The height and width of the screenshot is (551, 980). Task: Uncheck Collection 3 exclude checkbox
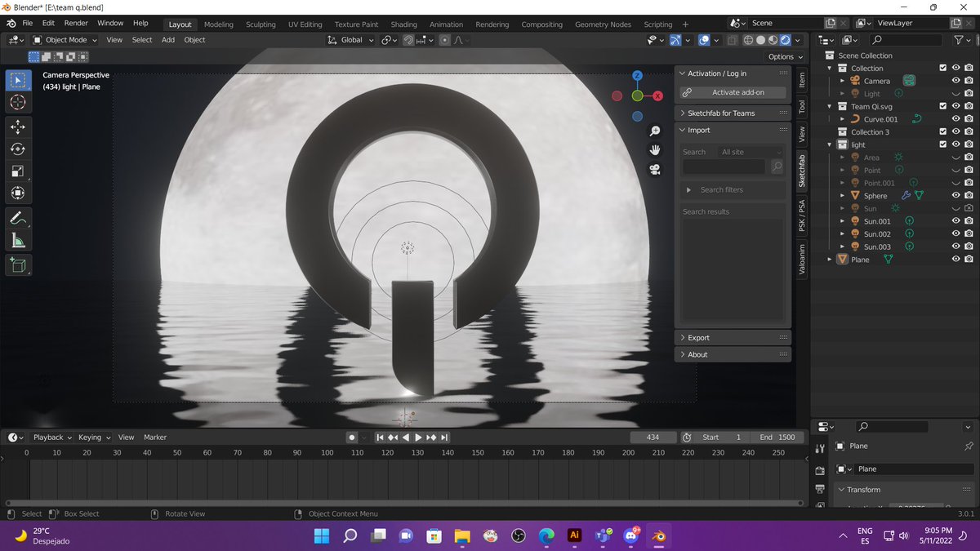point(942,131)
